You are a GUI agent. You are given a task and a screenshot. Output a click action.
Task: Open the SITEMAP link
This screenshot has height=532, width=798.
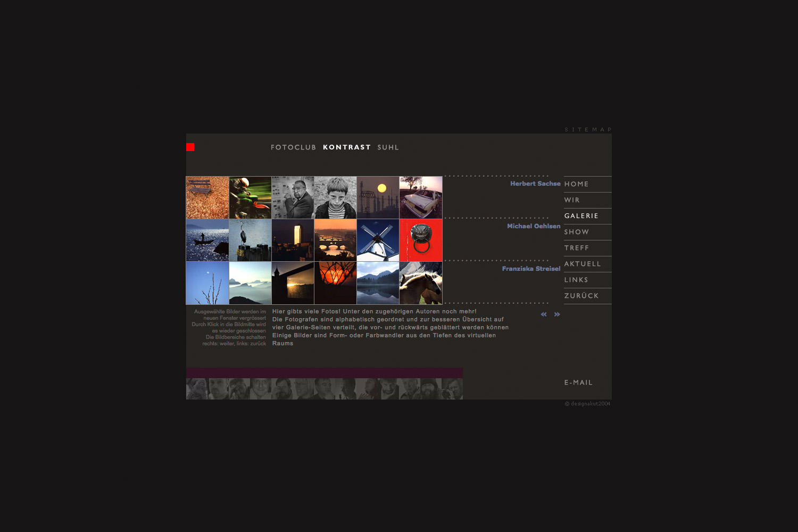[588, 130]
